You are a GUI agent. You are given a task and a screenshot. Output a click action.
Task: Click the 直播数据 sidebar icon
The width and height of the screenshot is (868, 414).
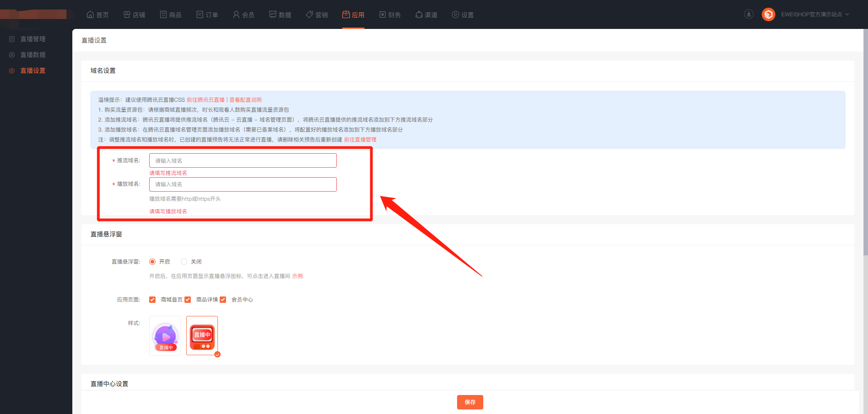(x=12, y=55)
